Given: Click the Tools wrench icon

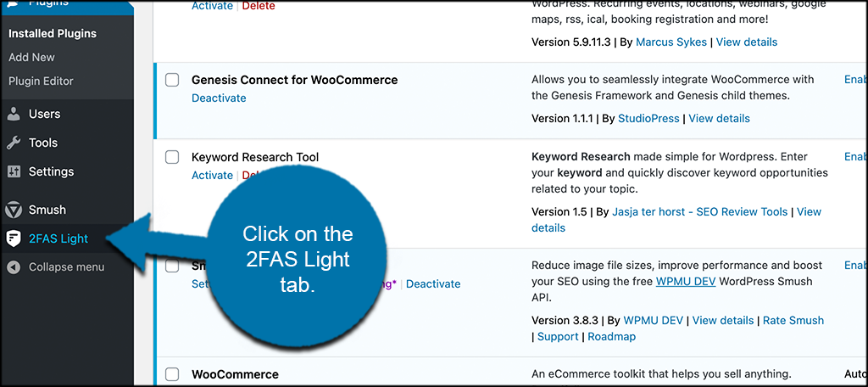Looking at the screenshot, I should [x=14, y=143].
